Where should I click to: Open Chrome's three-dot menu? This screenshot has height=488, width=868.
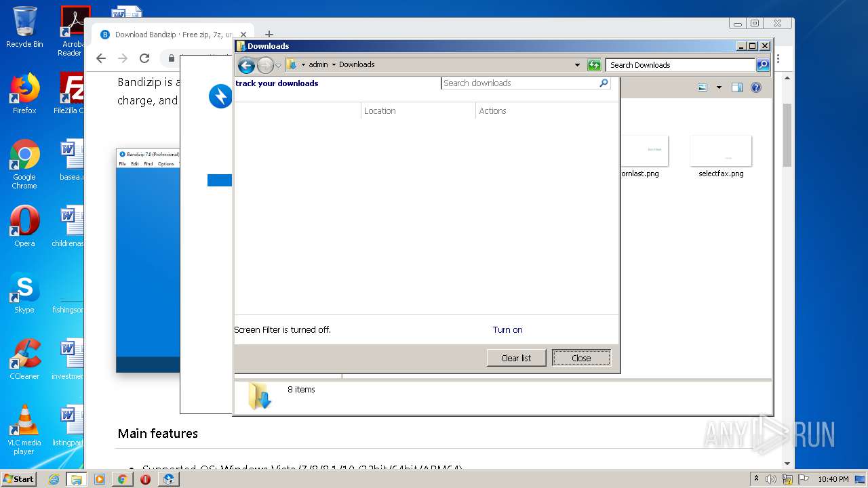(778, 59)
